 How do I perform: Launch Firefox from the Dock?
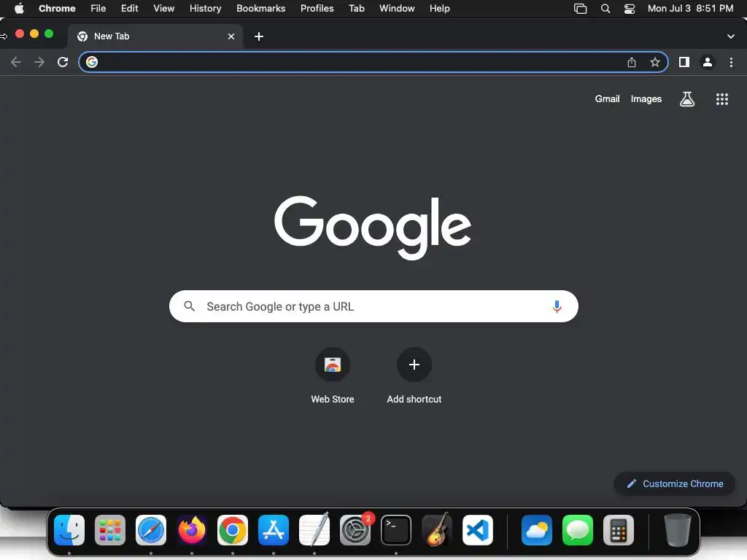(x=192, y=530)
